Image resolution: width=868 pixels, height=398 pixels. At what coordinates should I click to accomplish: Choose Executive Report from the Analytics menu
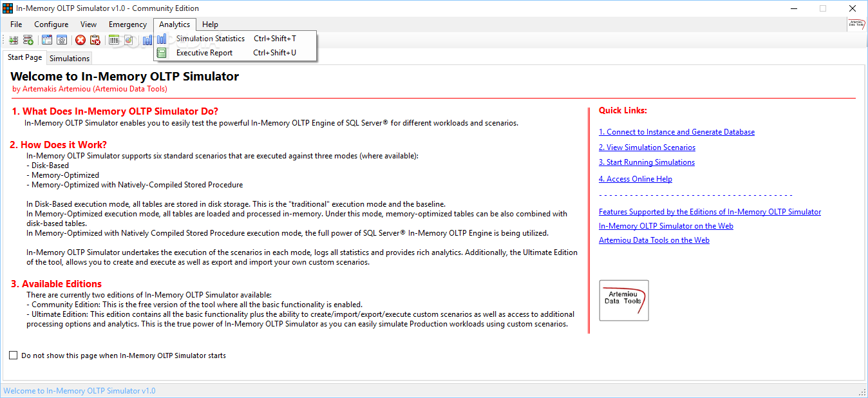[235, 53]
